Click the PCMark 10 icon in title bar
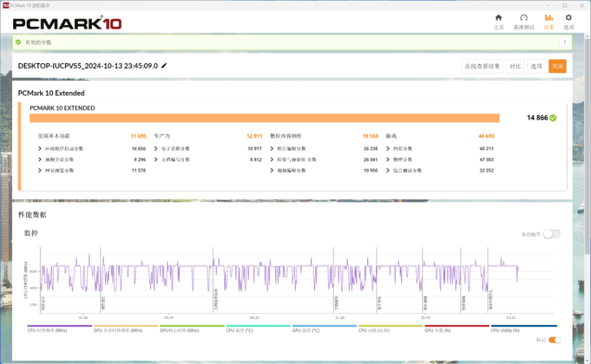This screenshot has height=364, width=591. point(5,5)
